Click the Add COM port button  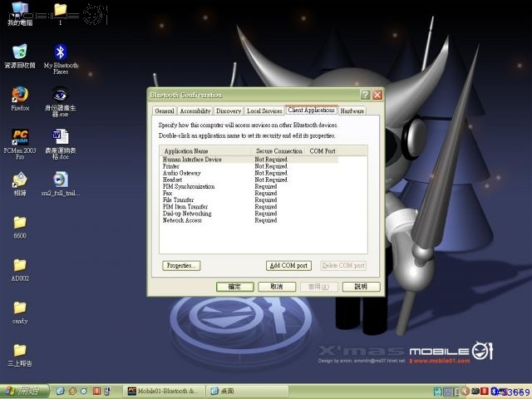tap(288, 266)
